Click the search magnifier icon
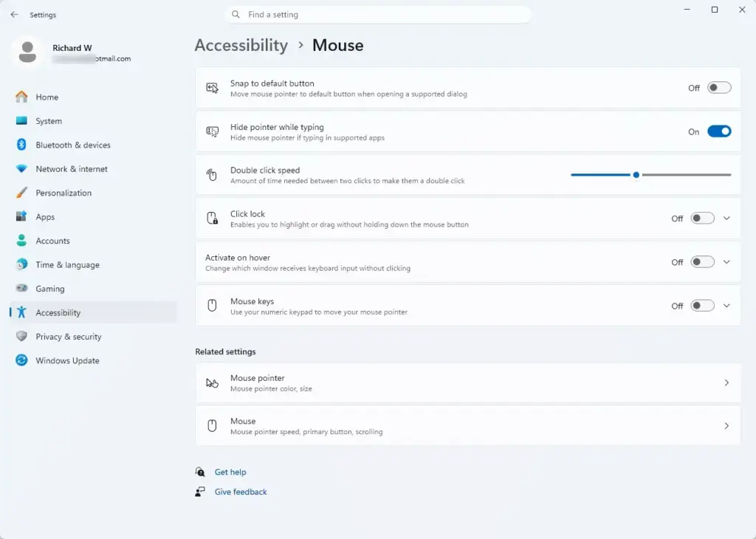Screen dimensions: 756x539 (x=236, y=15)
